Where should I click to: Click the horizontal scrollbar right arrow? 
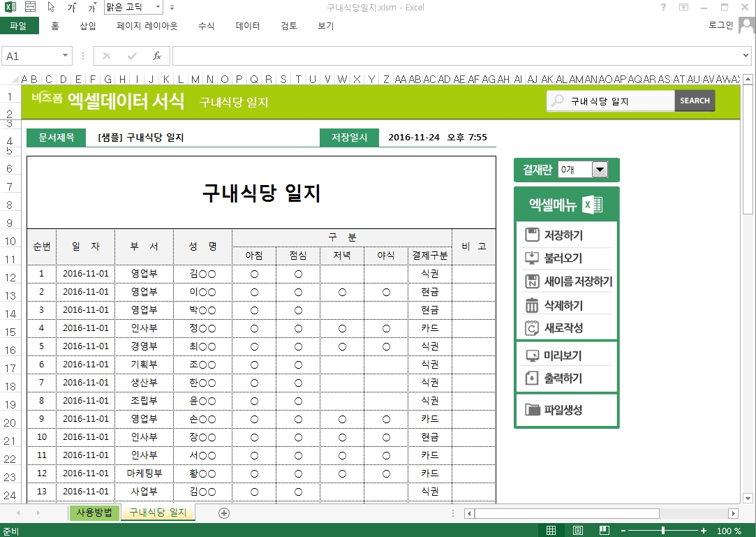click(734, 513)
